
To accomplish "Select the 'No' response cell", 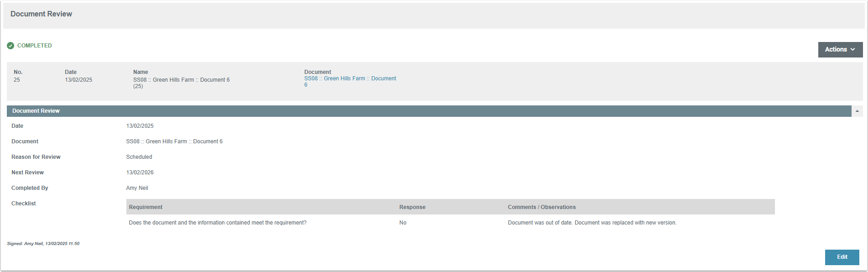I will (x=403, y=223).
